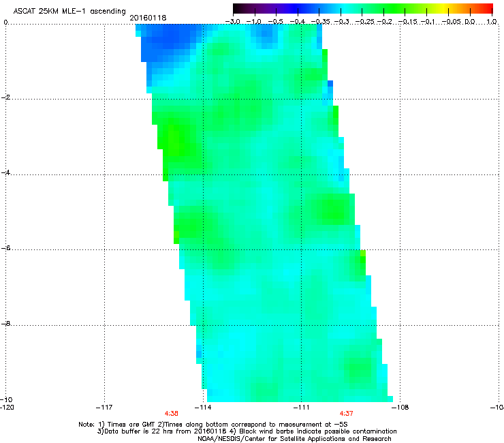
Task: Click the colorbar label -0.1
Action: coord(428,22)
